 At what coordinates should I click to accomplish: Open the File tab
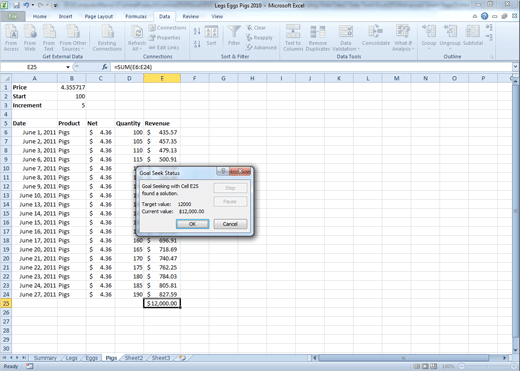tap(13, 16)
